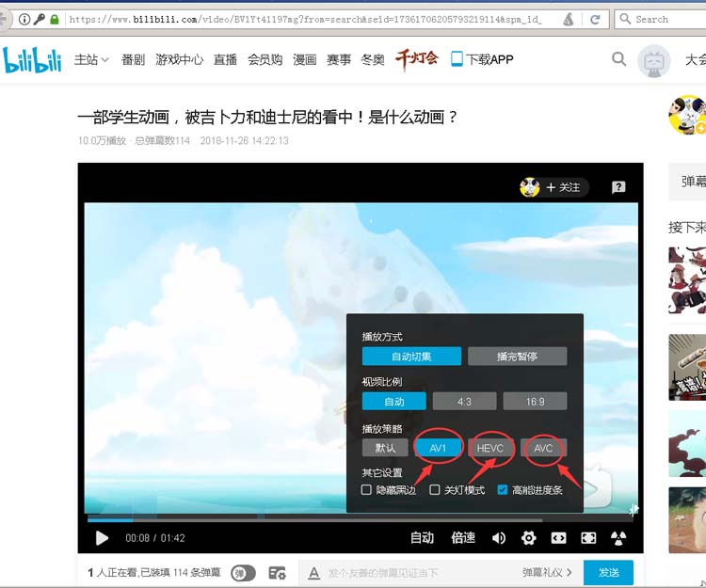The image size is (706, 588).
Task: Reload page with browser refresh icon
Action: (x=595, y=19)
